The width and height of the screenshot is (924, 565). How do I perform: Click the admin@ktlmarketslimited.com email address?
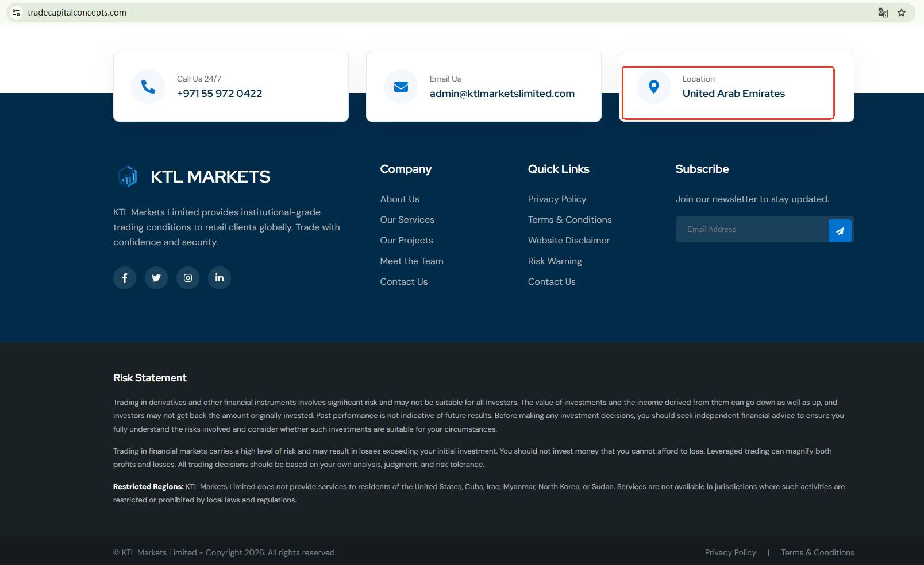(502, 94)
